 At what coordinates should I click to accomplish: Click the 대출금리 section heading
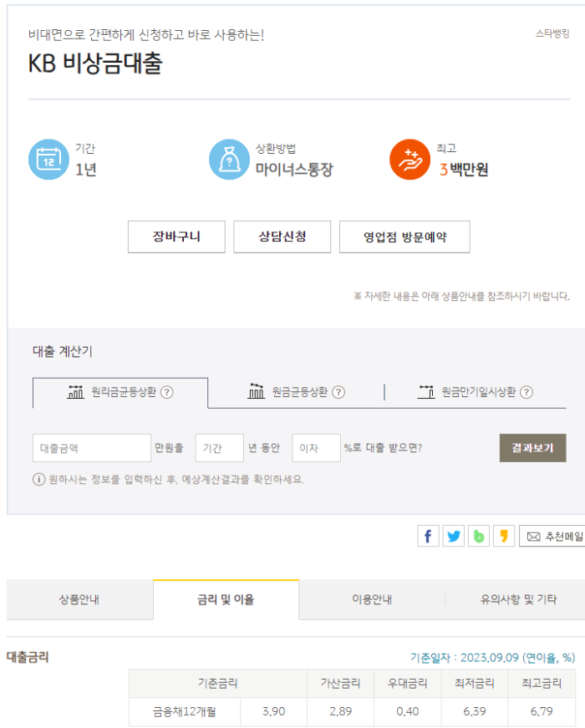click(28, 657)
